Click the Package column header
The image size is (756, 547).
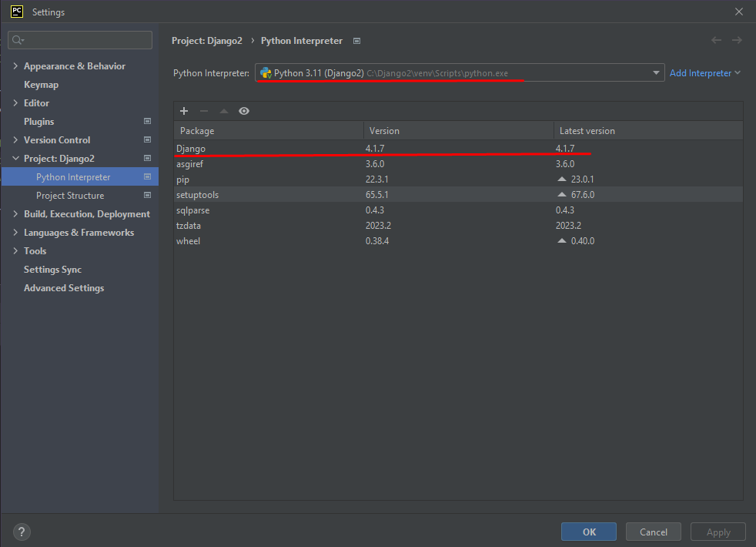(x=269, y=131)
